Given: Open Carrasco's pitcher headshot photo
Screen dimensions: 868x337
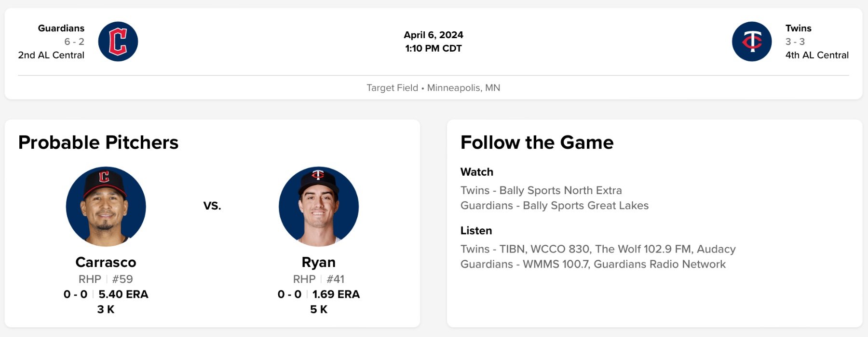Looking at the screenshot, I should [106, 207].
